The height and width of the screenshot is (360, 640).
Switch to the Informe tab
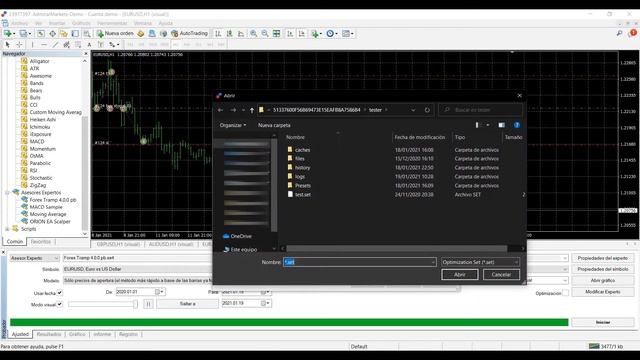[x=102, y=334]
